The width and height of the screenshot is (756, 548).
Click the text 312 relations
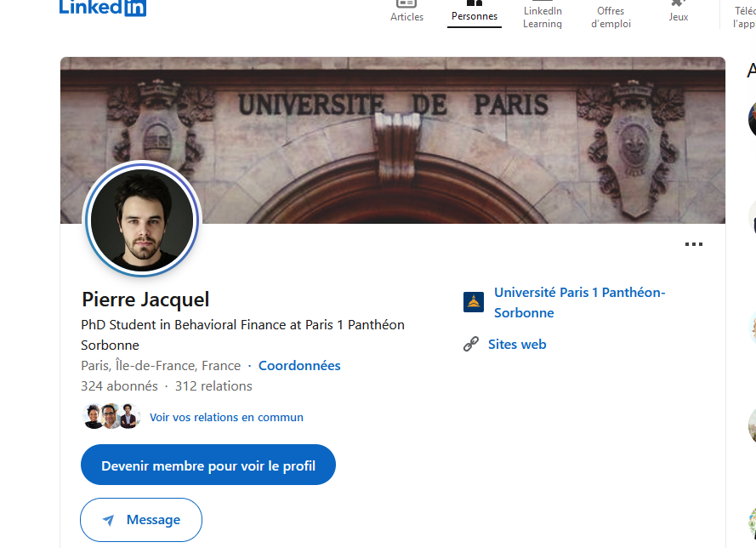coord(213,386)
